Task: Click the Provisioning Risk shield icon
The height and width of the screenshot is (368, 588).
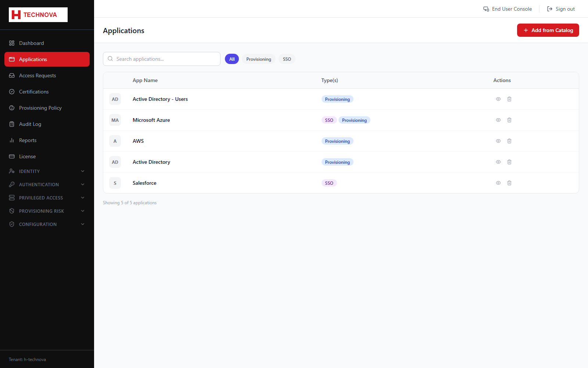Action: pos(12,211)
